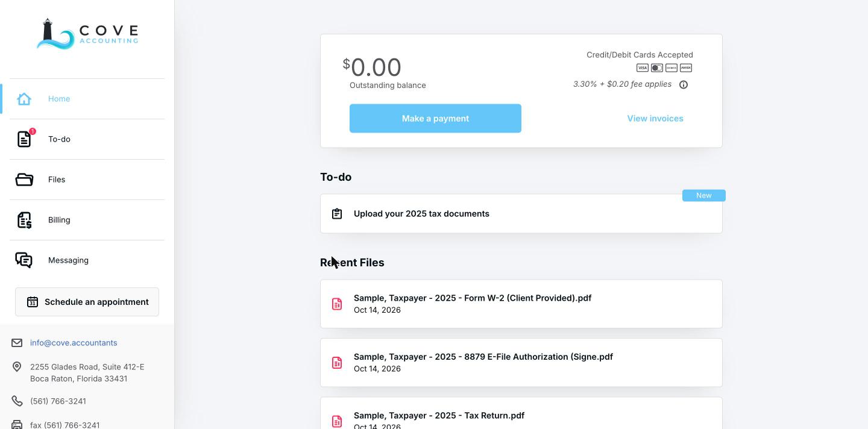Click the Amex card icon
Screen dimensions: 868x429
coord(686,68)
